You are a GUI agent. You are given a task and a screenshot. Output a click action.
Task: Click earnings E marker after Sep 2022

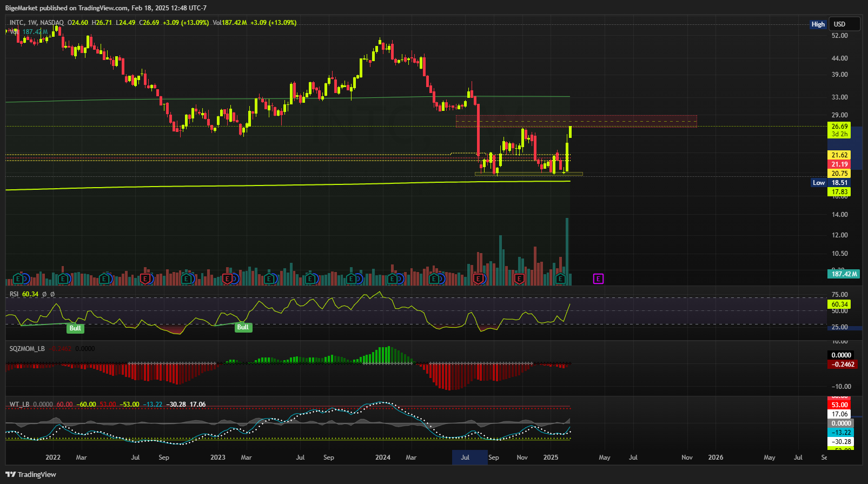[187, 279]
